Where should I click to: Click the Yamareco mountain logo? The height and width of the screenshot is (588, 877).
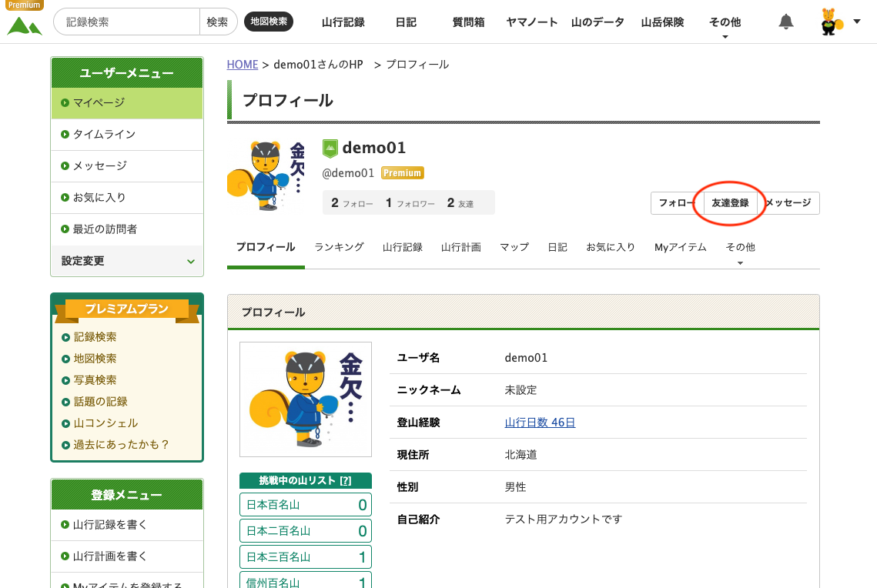point(25,25)
